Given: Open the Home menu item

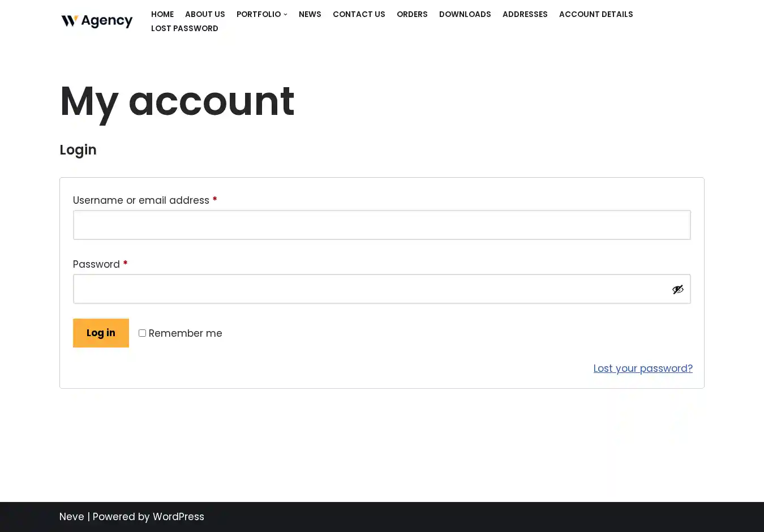Looking at the screenshot, I should (x=162, y=14).
